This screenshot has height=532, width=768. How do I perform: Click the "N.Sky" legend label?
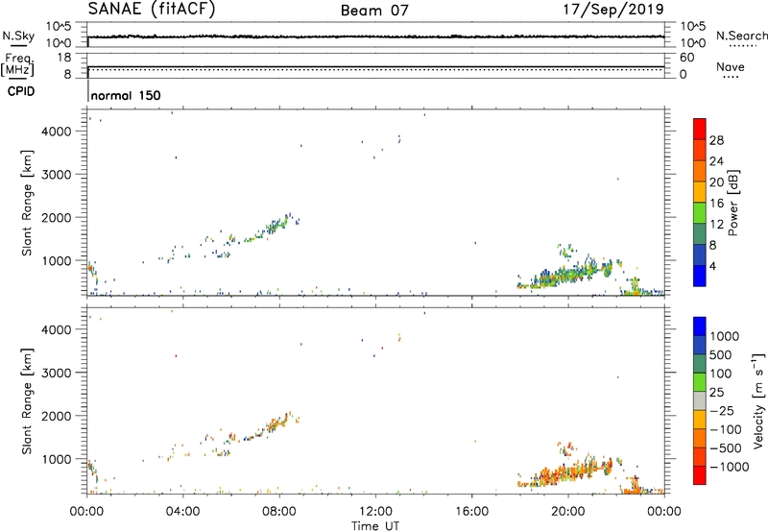pyautogui.click(x=18, y=36)
